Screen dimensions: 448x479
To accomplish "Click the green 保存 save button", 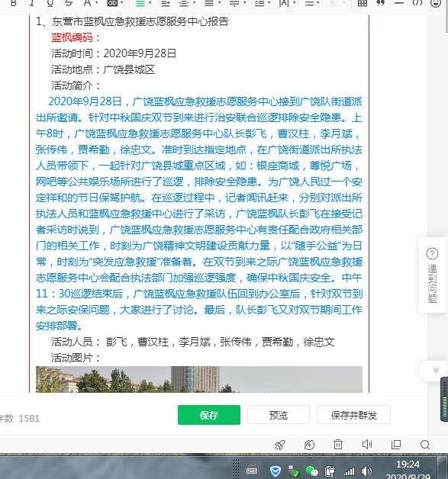I will [209, 415].
